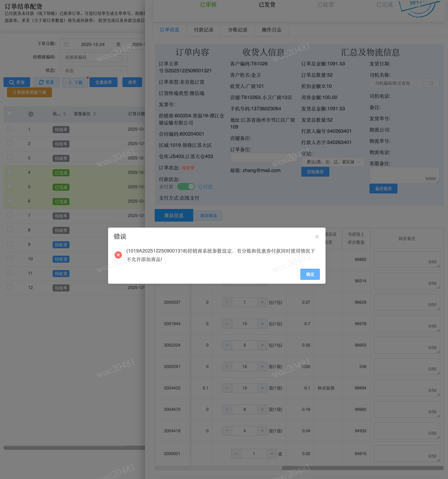Screen dimensions: 448x479
Task: Click minus stepper for product 2000337
Action: (x=227, y=302)
